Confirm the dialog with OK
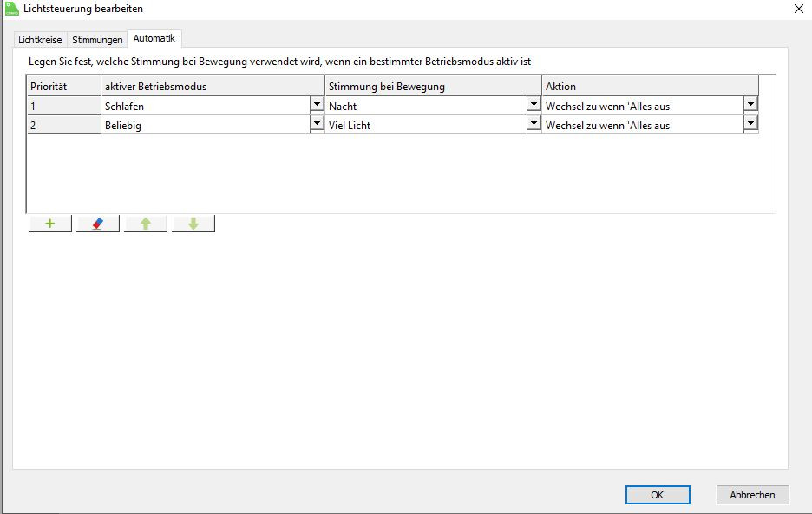 click(x=658, y=495)
